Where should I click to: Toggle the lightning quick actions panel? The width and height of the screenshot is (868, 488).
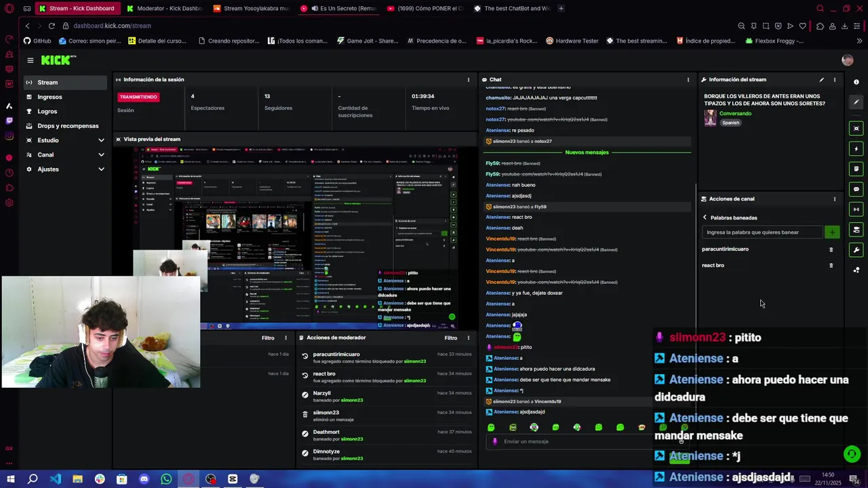[856, 148]
